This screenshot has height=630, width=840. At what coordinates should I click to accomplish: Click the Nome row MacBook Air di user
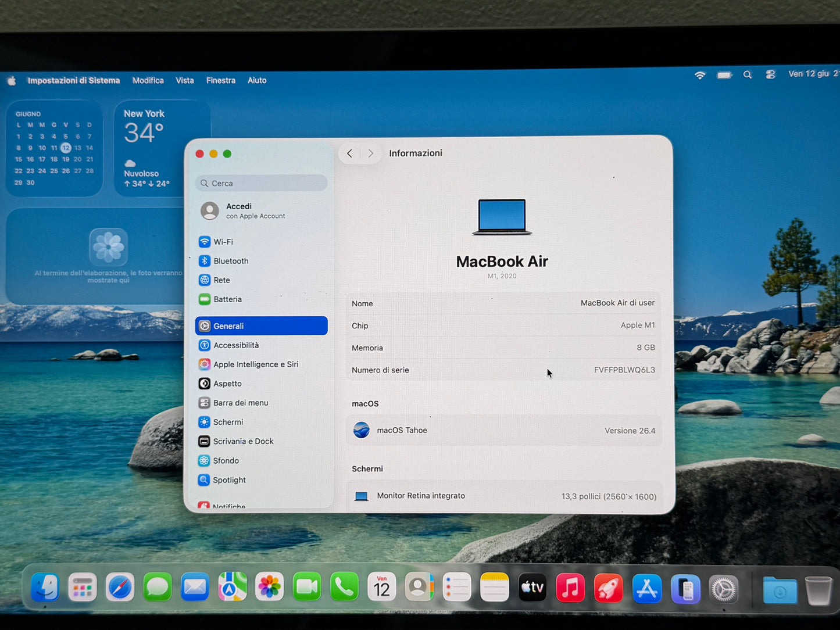(503, 303)
